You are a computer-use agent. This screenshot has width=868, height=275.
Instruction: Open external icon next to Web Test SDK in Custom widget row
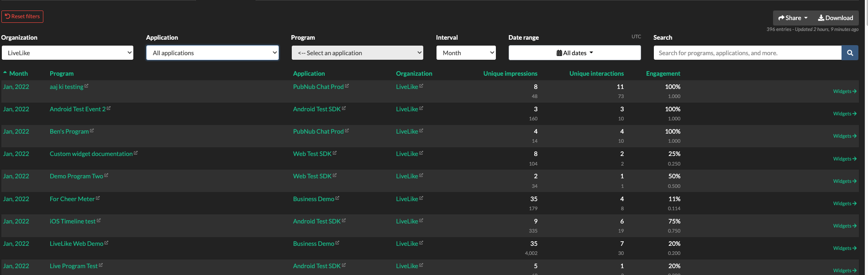point(335,153)
